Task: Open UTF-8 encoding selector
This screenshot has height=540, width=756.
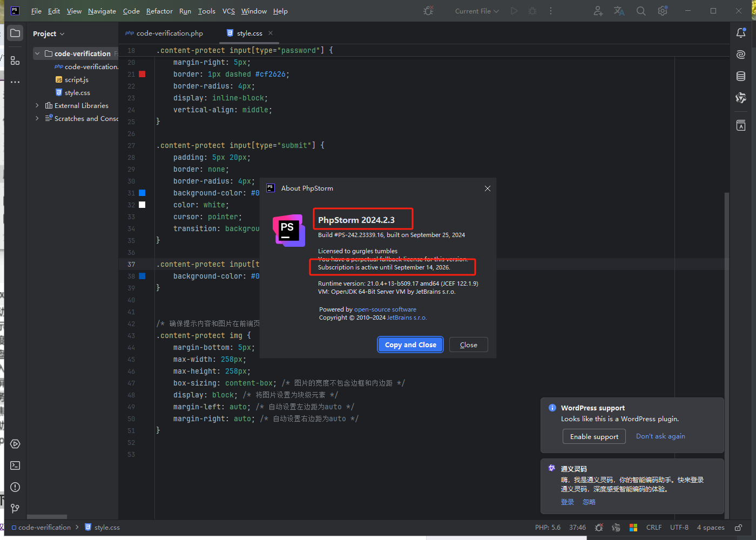Action: coord(679,528)
